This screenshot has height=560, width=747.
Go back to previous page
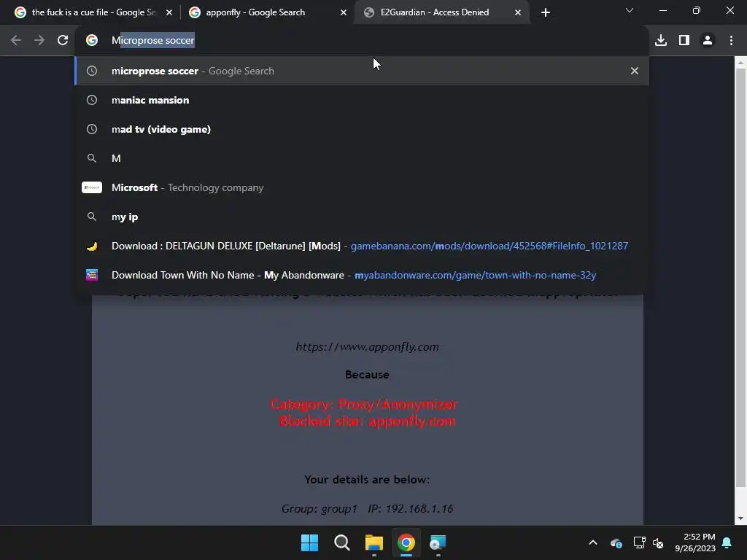(16, 41)
